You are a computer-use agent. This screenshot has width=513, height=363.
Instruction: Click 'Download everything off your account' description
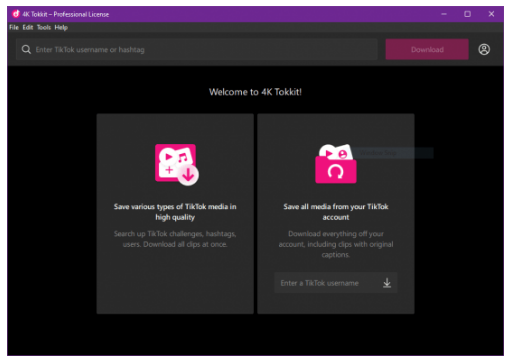click(336, 244)
